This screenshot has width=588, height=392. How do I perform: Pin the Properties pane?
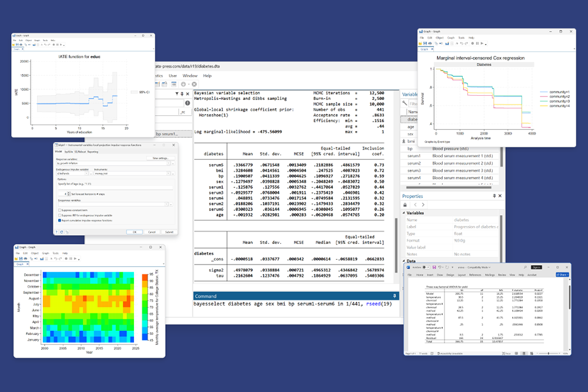495,196
